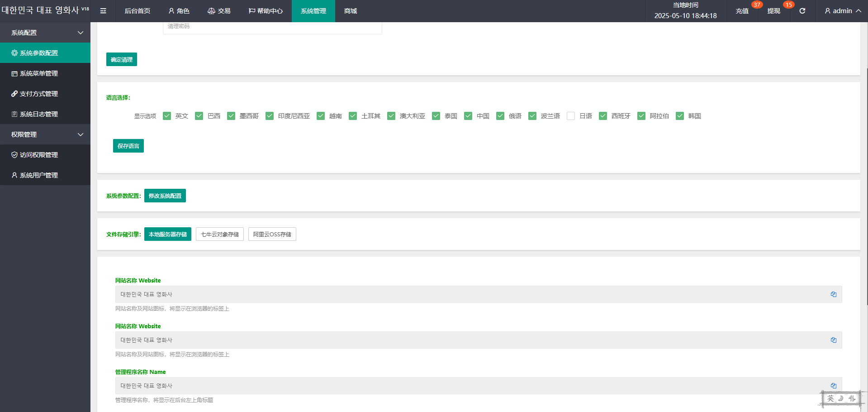Click the refresh icon in top bar
The height and width of the screenshot is (412, 868).
pyautogui.click(x=802, y=11)
